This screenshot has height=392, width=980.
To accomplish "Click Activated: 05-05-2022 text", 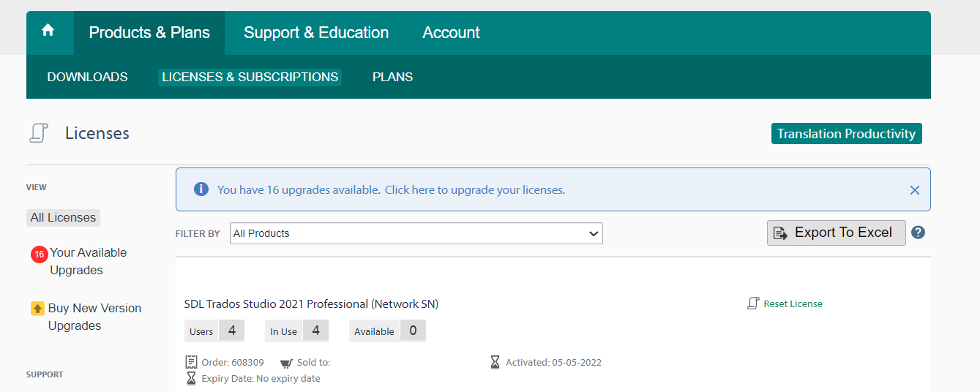I will pyautogui.click(x=553, y=362).
